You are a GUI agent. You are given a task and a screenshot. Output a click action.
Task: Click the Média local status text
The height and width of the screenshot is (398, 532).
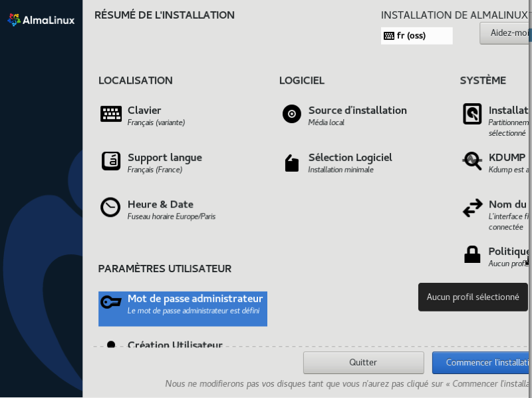click(326, 122)
